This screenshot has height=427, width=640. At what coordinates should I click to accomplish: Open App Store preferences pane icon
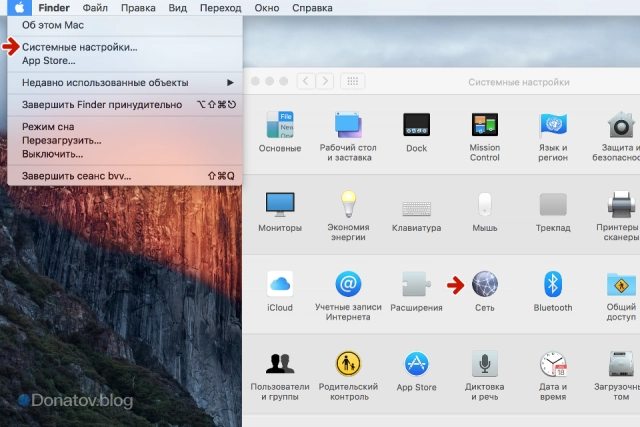click(416, 363)
